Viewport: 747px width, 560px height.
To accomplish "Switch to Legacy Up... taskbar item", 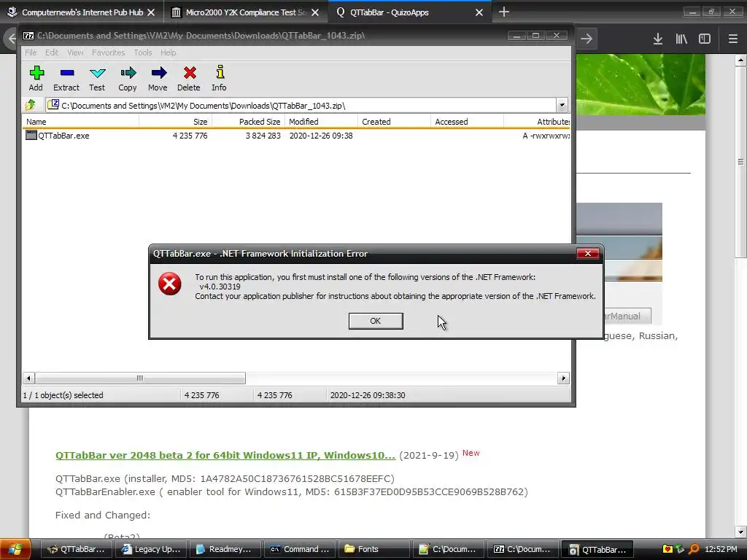I will 150,549.
